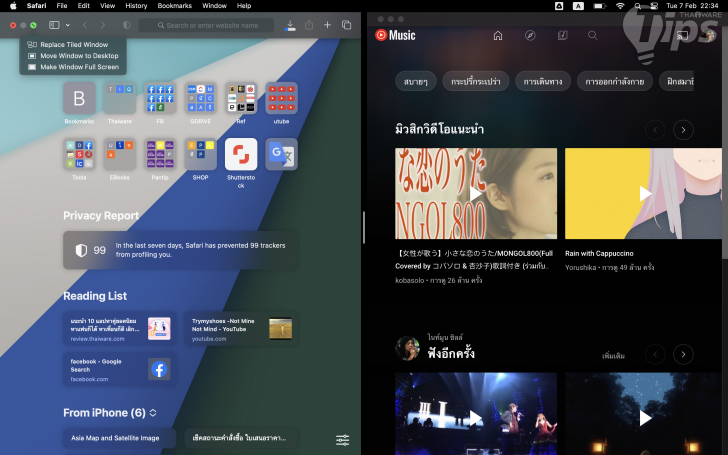Open the Shutterstock favorite

241,154
